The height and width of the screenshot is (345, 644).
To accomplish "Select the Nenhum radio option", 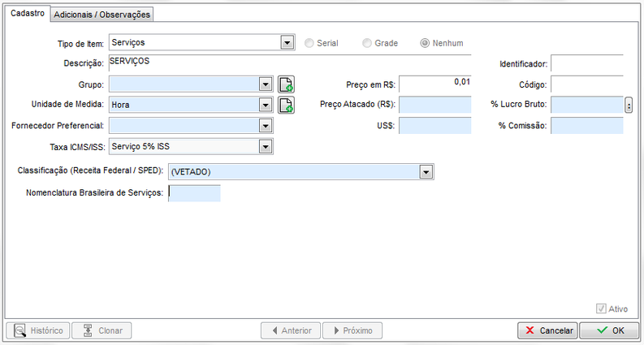I will coord(425,43).
